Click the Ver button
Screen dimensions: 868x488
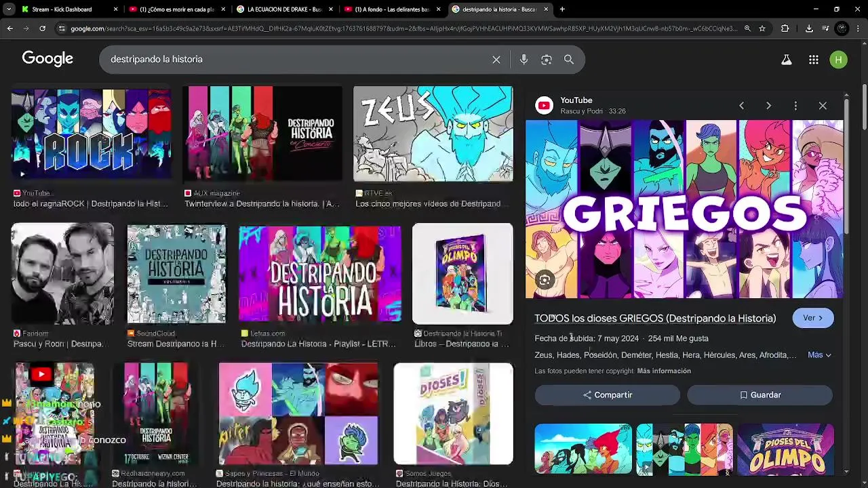813,318
